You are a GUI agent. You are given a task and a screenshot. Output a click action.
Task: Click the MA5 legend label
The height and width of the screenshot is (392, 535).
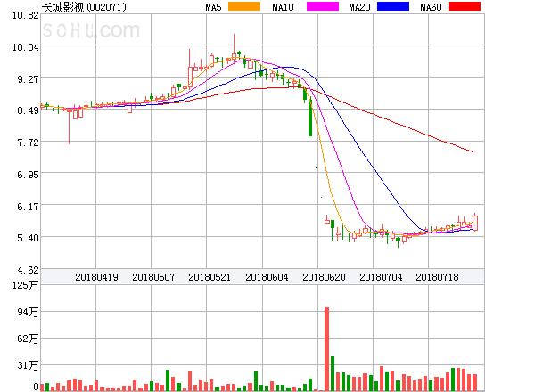click(214, 7)
